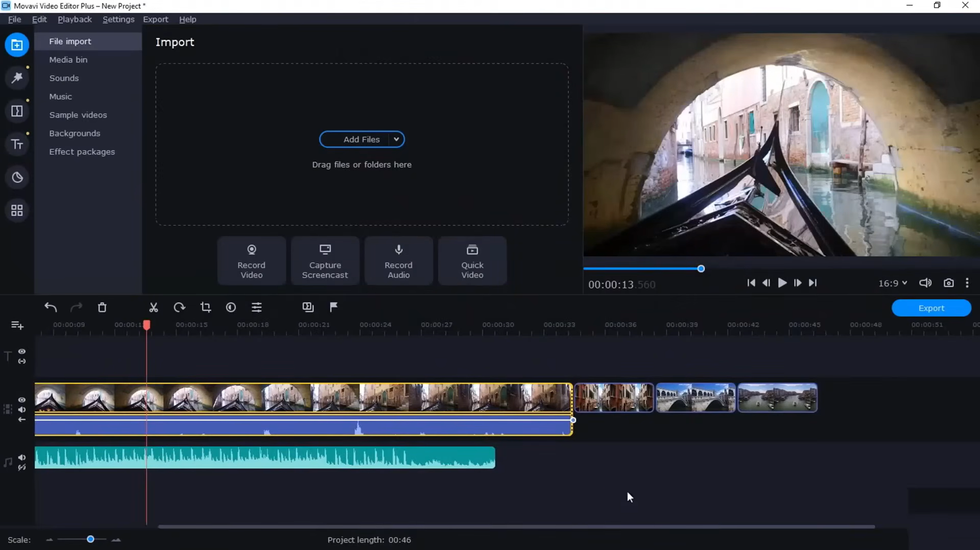
Task: Select the Crop tool in timeline toolbar
Action: 205,307
